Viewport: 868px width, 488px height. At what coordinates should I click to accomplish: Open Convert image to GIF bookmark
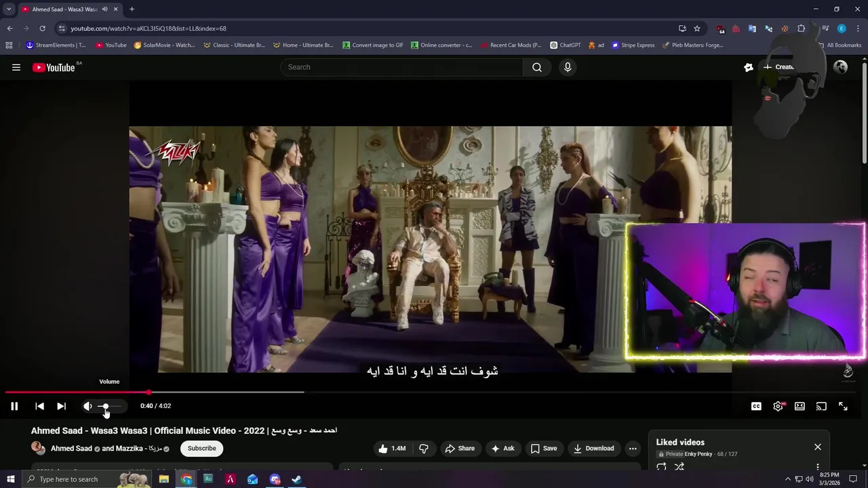tap(373, 45)
